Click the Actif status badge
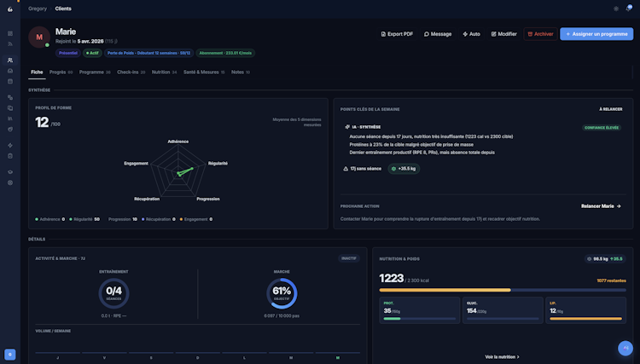 point(92,53)
